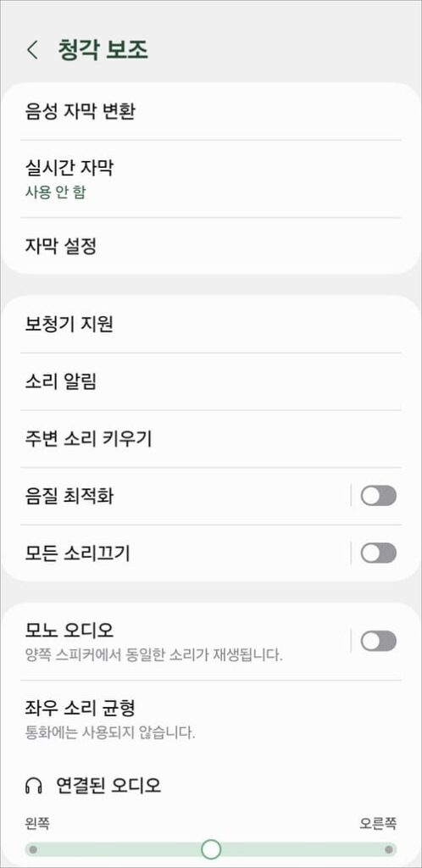The width and height of the screenshot is (422, 868).
Task: Tap the back arrow icon
Action: pyautogui.click(x=32, y=50)
